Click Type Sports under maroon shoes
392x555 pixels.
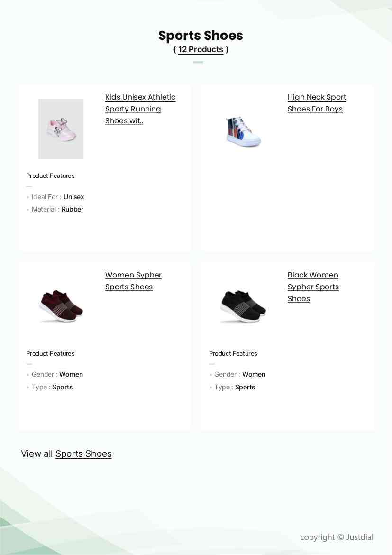[x=52, y=387]
